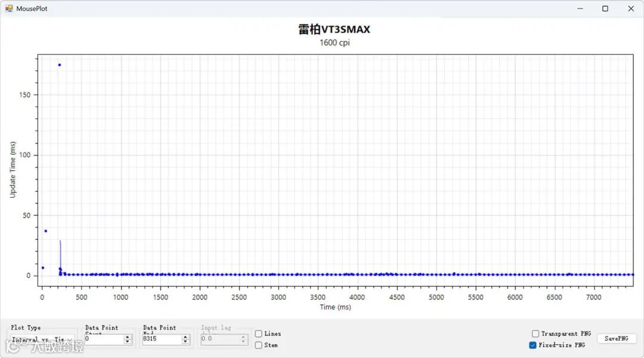Click the 'Update Time (ms)' axis label
Viewport: 644px width, 358px height.
pos(13,170)
